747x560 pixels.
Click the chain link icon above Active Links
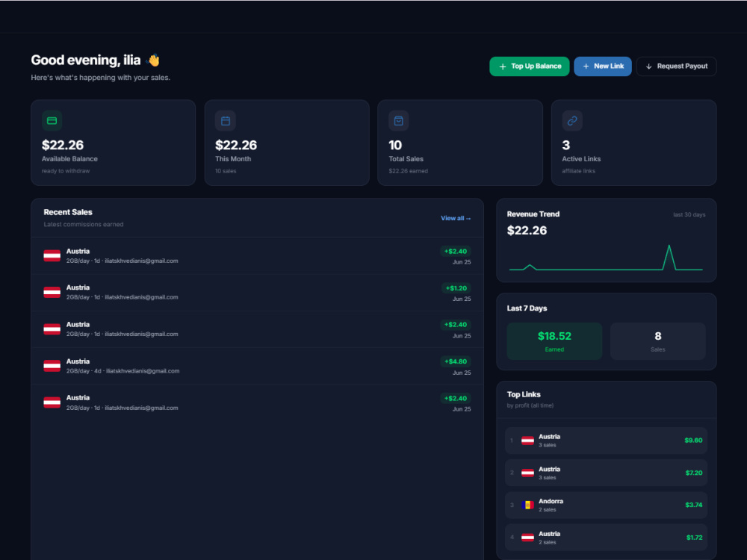(572, 120)
